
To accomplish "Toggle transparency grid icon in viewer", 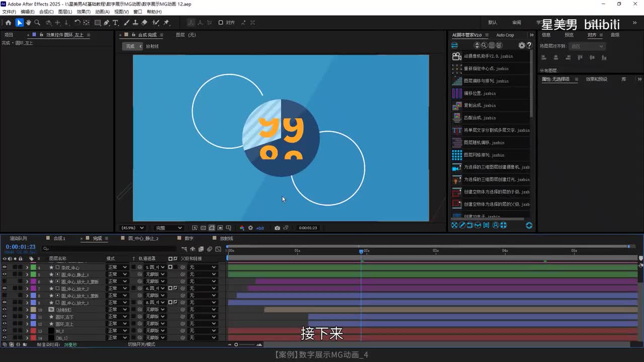I will (x=203, y=228).
